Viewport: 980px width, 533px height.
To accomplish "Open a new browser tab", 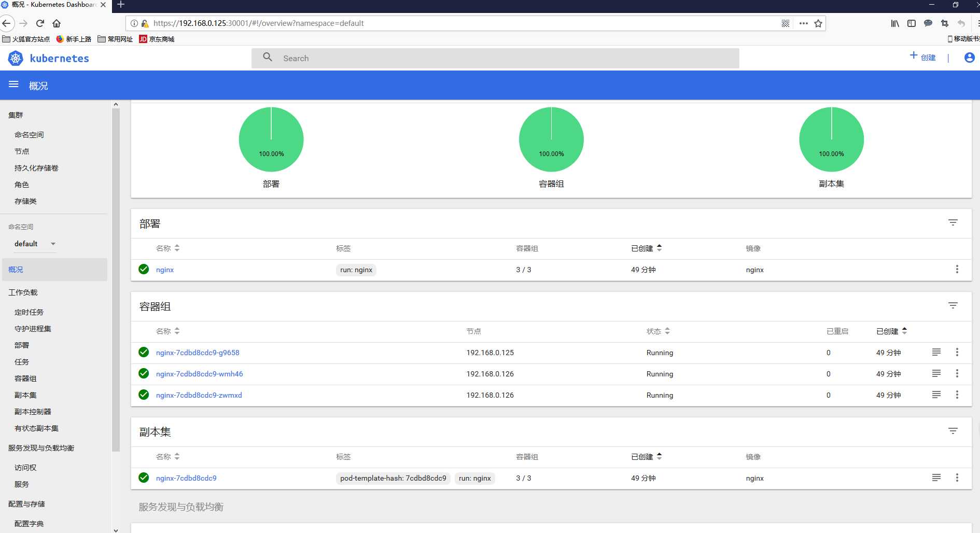I will [121, 5].
